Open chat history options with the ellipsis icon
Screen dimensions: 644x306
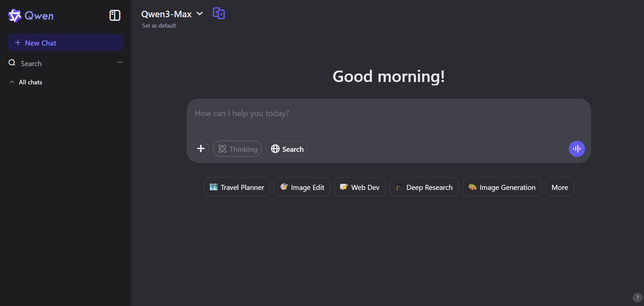pyautogui.click(x=120, y=62)
